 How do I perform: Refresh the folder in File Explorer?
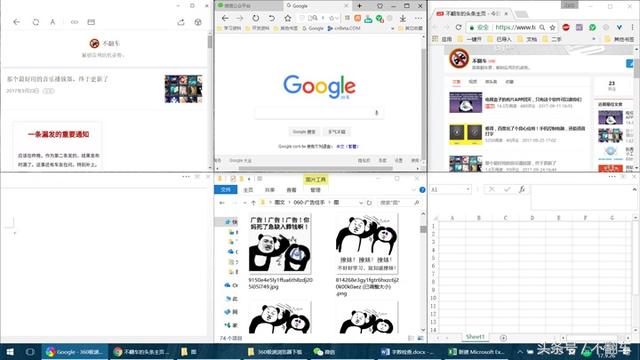point(369,202)
